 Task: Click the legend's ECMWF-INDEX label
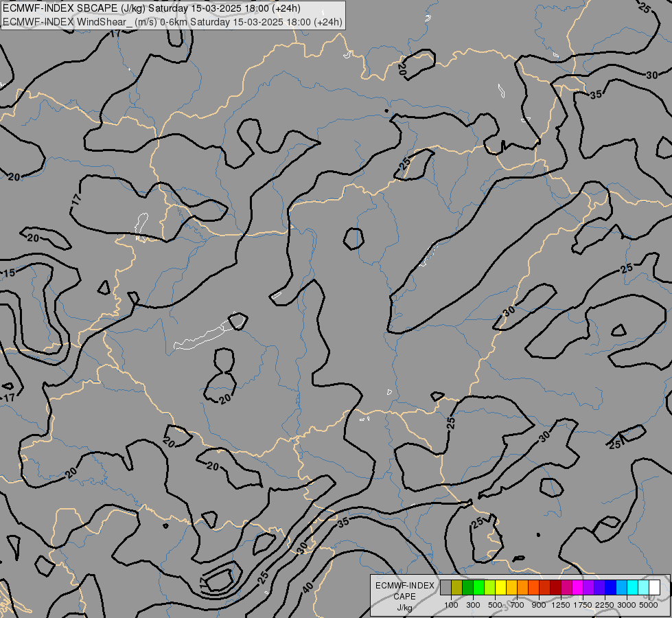(x=404, y=586)
